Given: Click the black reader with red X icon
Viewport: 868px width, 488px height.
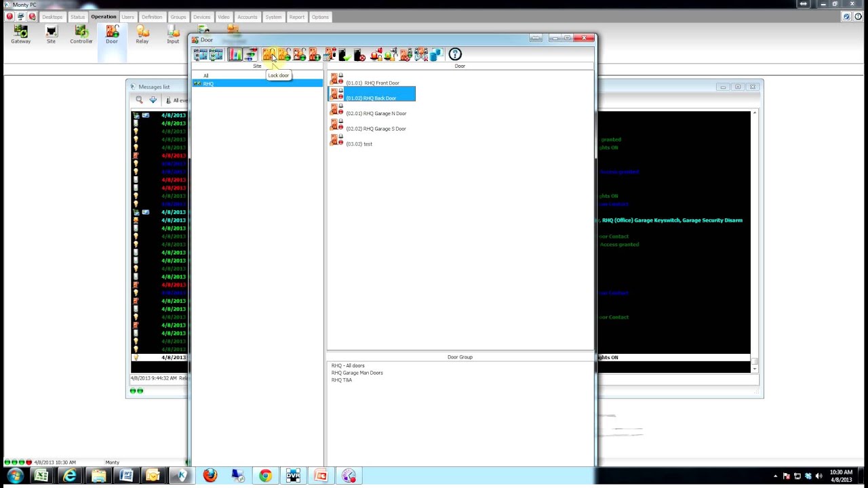Looking at the screenshot, I should [x=359, y=54].
